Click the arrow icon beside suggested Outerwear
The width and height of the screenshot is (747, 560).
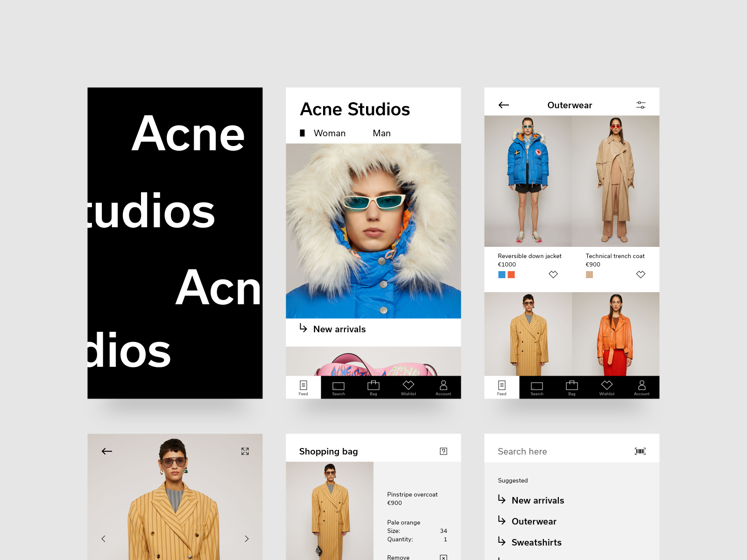point(502,520)
